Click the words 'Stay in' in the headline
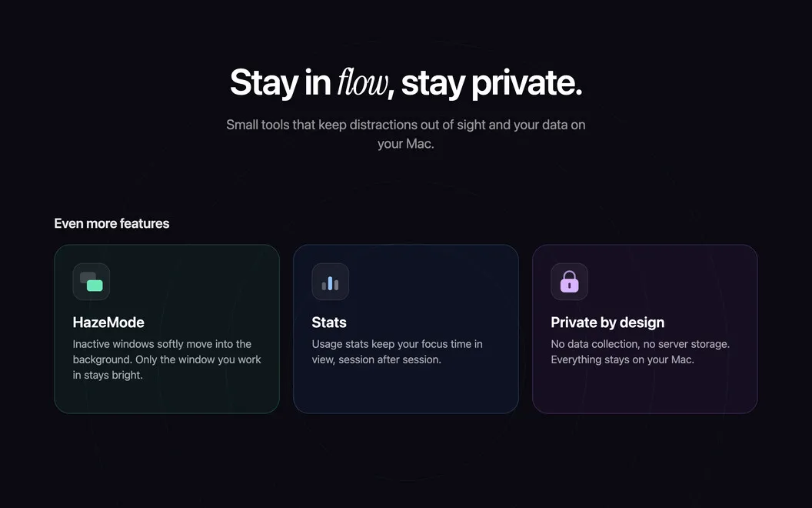The image size is (812, 508). click(280, 83)
